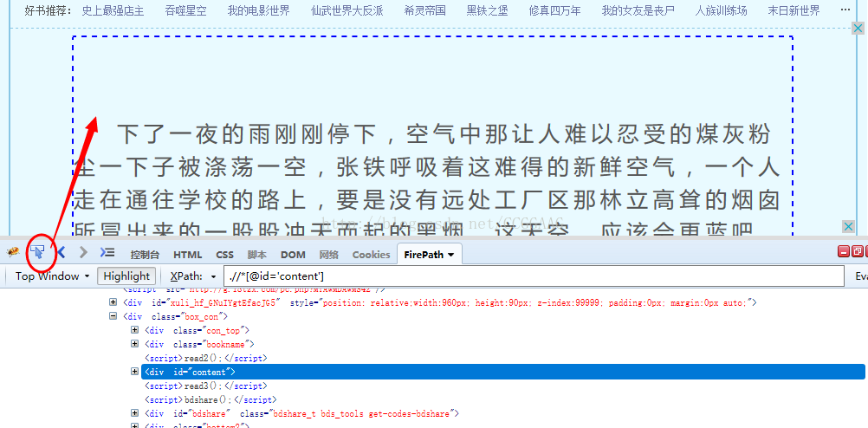Switch to the 网络 tab
The height and width of the screenshot is (428, 868).
(329, 255)
